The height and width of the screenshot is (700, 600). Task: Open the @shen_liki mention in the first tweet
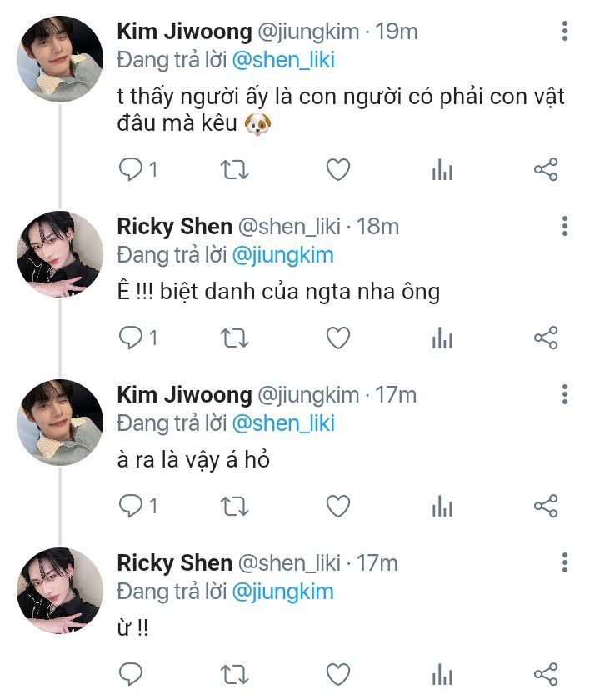(x=282, y=59)
